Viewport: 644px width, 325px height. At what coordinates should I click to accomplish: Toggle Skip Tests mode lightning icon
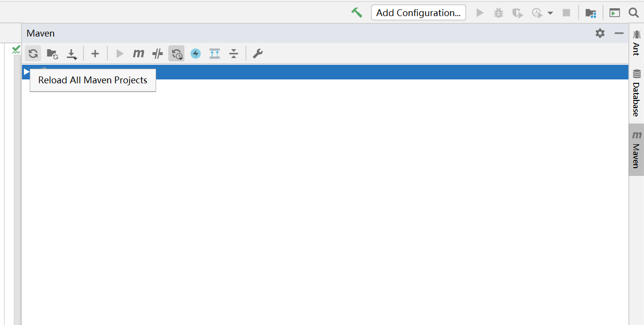196,54
